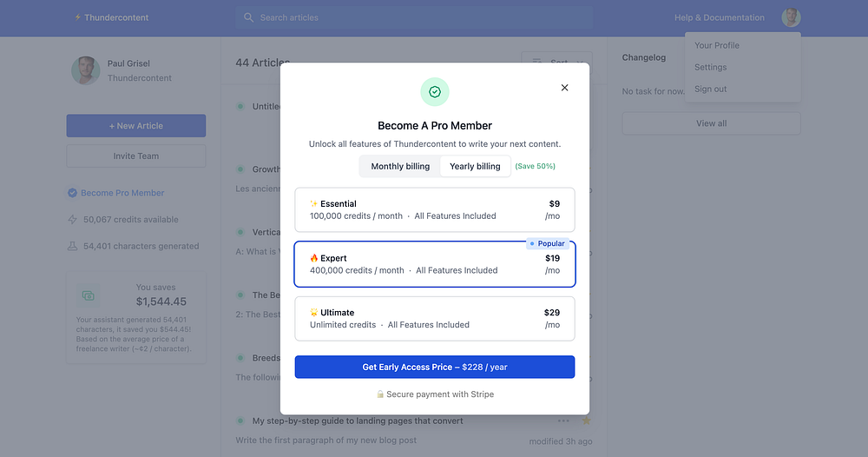Click the Search articles field
The width and height of the screenshot is (868, 457).
(x=414, y=17)
